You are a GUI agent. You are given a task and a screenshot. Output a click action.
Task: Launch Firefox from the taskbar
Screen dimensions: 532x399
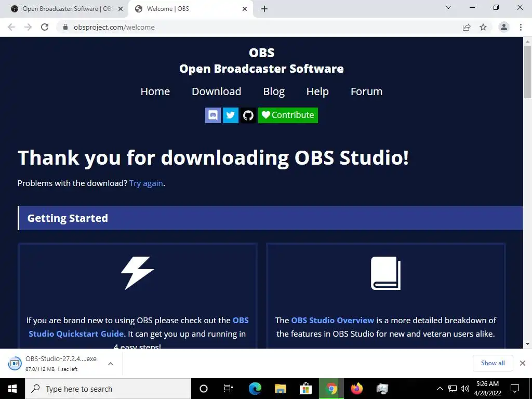click(356, 389)
